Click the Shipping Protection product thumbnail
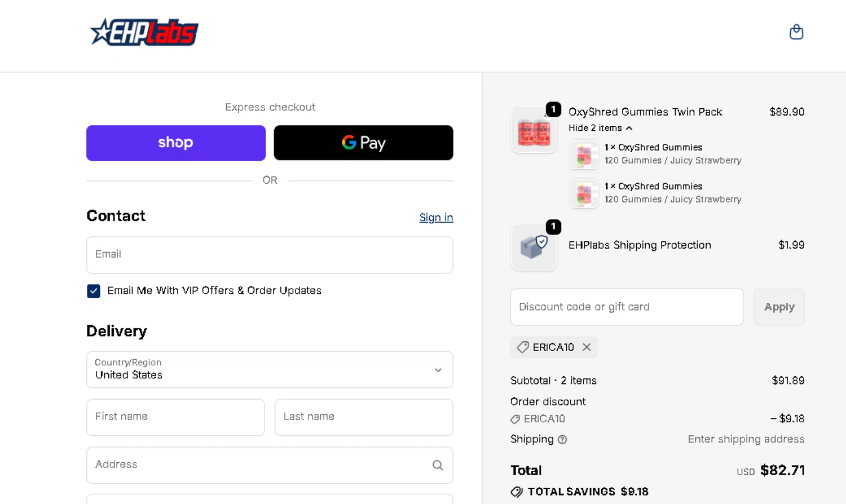Screen dimensions: 846x504 [534, 247]
